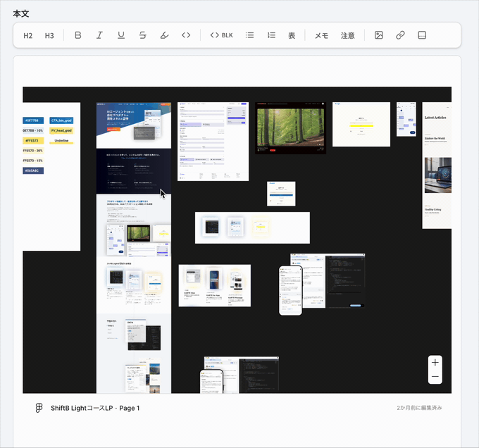This screenshot has width=479, height=448.
Task: Toggle strikethrough formatting
Action: coord(142,35)
